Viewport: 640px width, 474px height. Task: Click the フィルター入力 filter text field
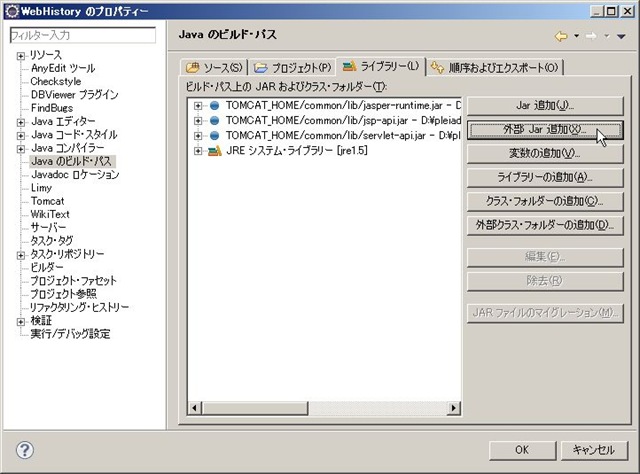coord(82,35)
